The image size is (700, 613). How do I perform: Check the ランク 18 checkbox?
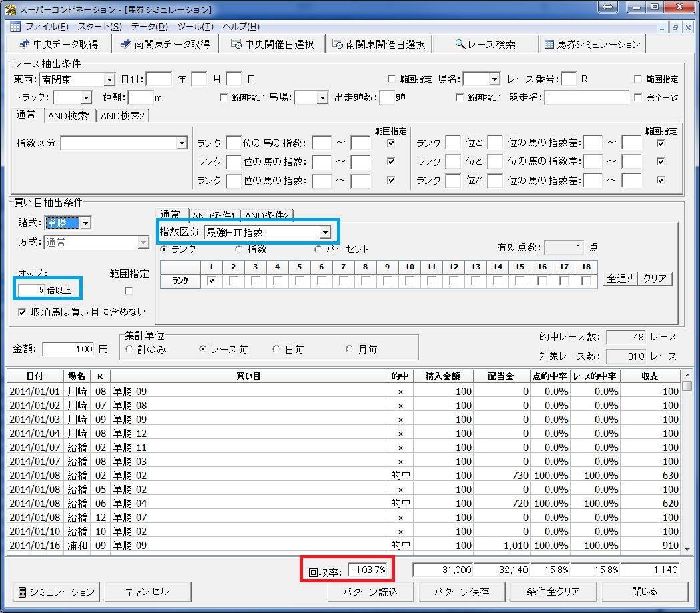click(586, 281)
